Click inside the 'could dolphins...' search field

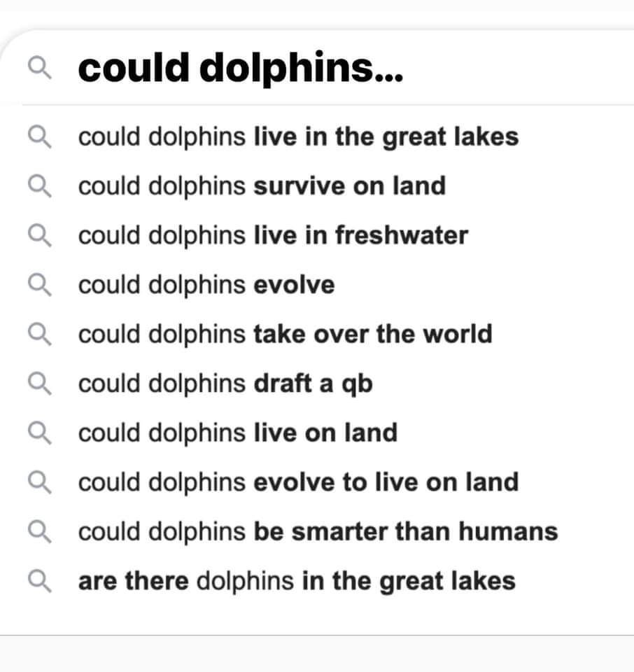(x=350, y=68)
